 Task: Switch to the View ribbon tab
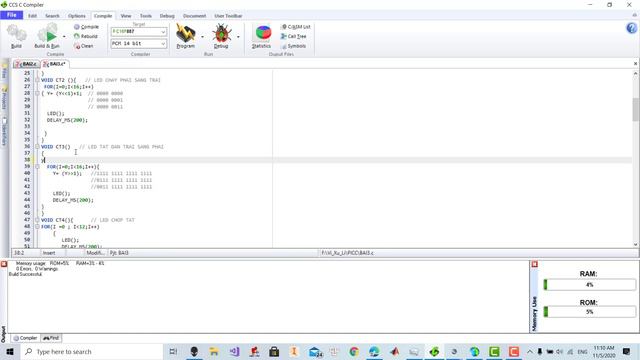tap(126, 16)
